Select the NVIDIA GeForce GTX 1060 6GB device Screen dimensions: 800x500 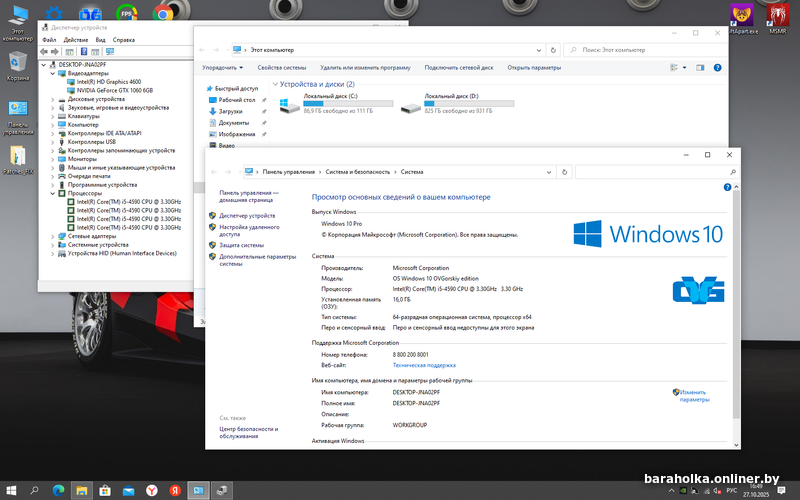point(109,90)
